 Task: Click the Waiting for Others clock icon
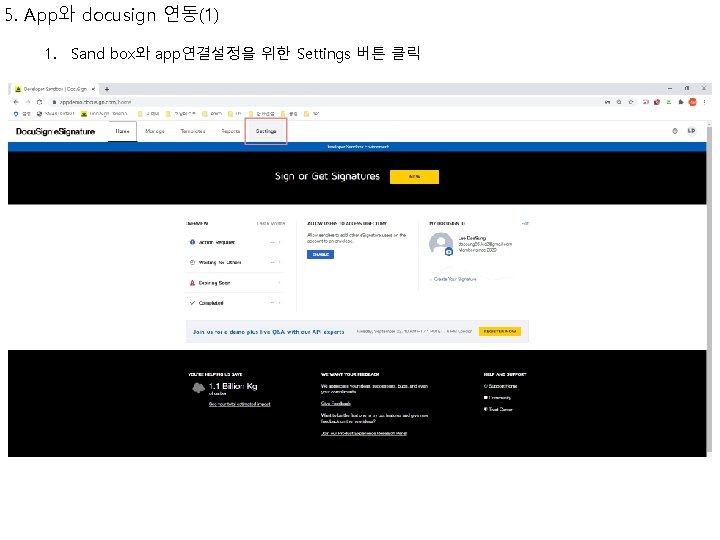[x=192, y=262]
